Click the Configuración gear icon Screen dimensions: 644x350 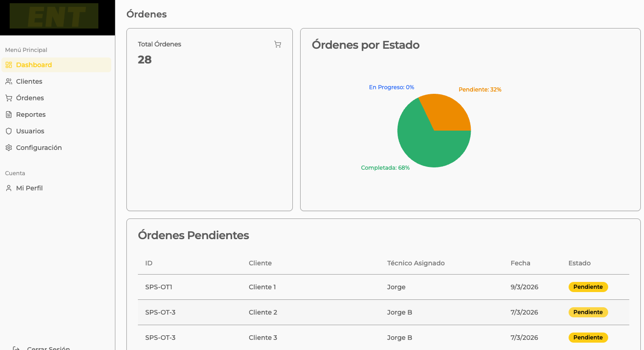click(8, 148)
